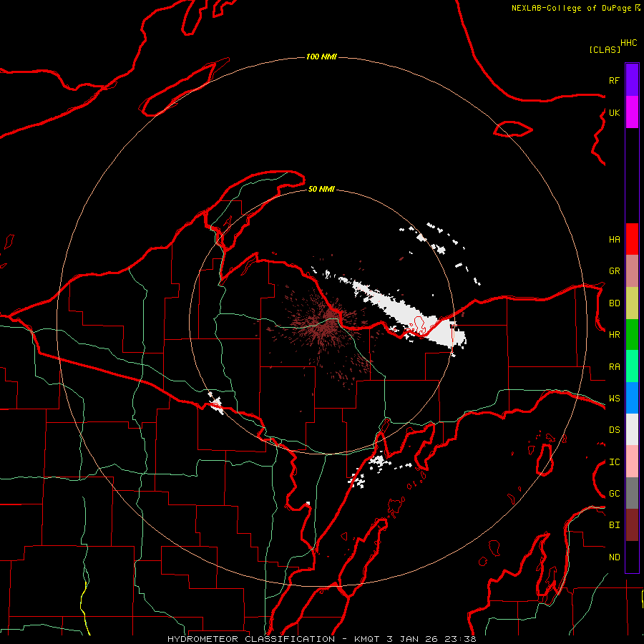
Task: Click the RA light-green legend swatch
Action: coord(632,366)
